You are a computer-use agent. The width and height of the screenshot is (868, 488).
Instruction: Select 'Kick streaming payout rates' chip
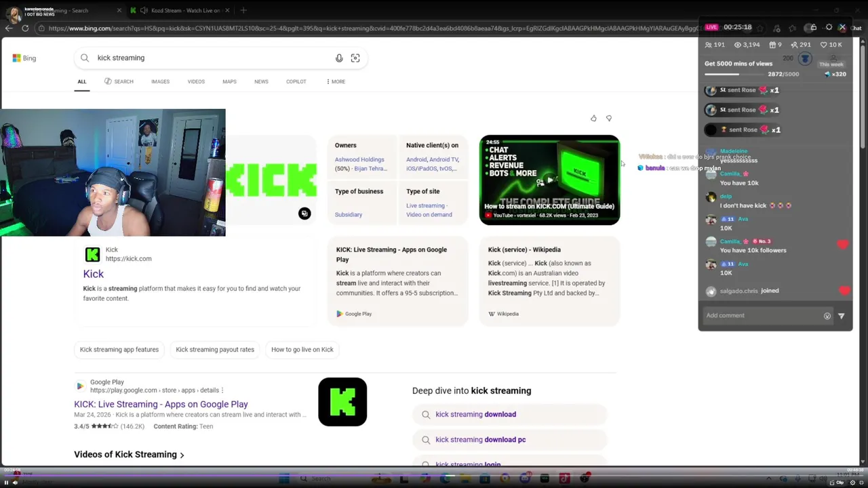[215, 350]
